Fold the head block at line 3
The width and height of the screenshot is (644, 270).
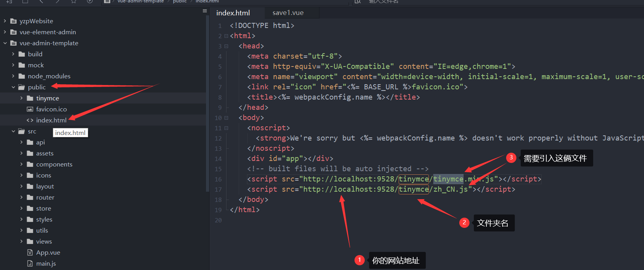click(226, 46)
